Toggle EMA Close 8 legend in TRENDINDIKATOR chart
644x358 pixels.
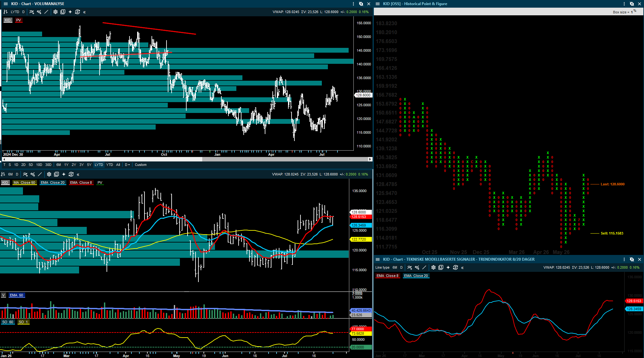(388, 276)
